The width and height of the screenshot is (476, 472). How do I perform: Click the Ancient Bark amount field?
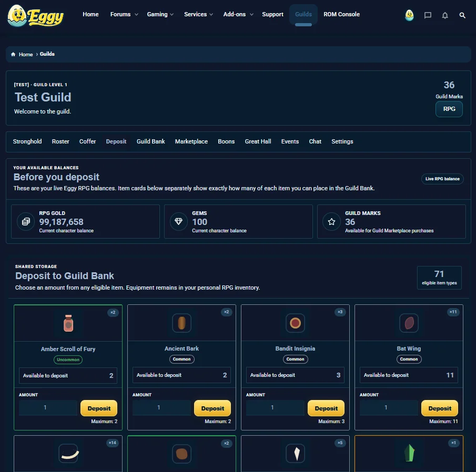[161, 408]
